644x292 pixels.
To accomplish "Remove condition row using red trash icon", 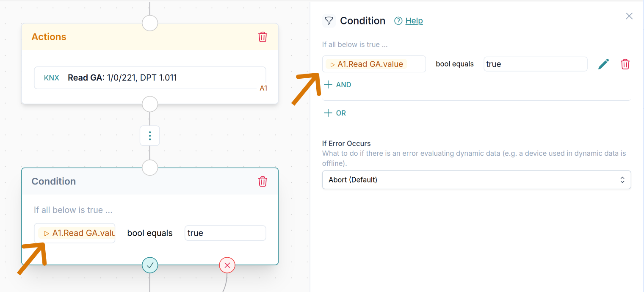I will pyautogui.click(x=625, y=64).
